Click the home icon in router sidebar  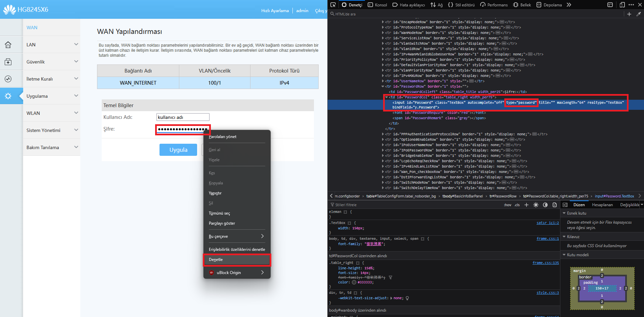8,45
